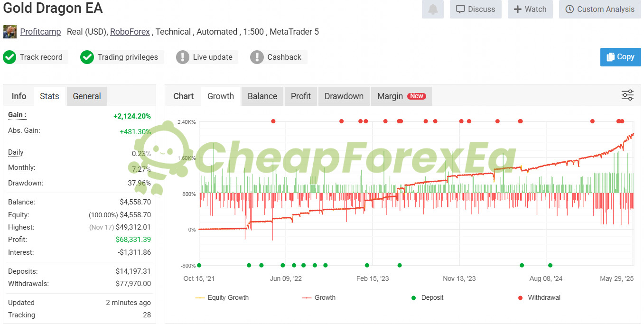Click the Highest value $49,312.01

133,227
